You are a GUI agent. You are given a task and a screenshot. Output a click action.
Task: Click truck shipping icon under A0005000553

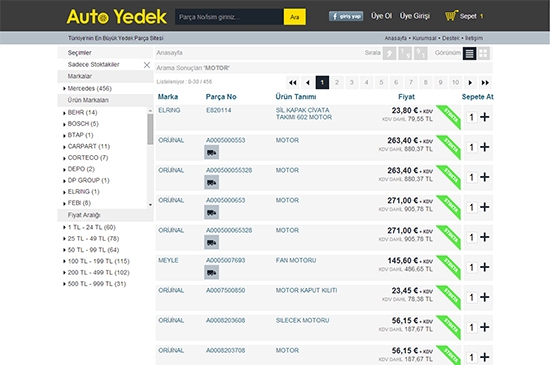click(212, 153)
